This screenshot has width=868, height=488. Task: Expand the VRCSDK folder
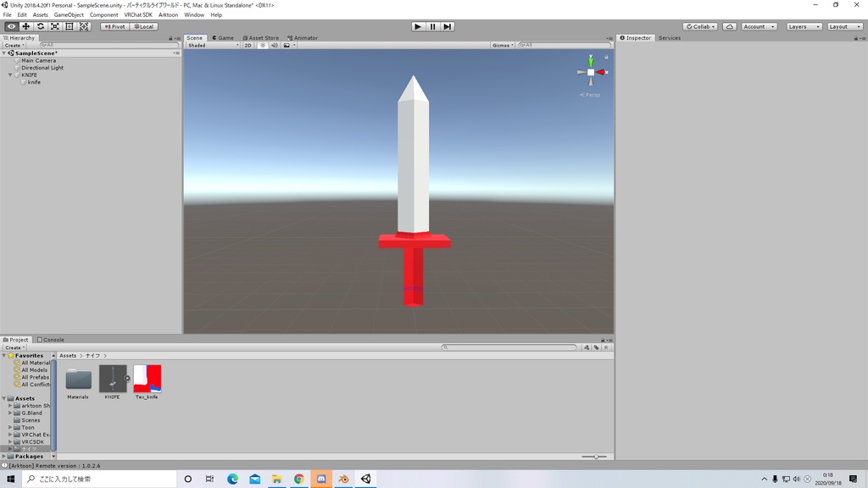click(x=10, y=441)
